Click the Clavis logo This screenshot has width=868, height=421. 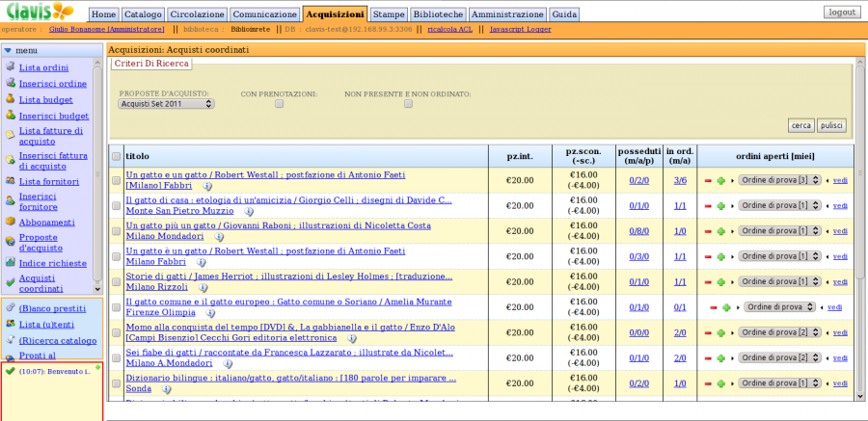[x=38, y=12]
